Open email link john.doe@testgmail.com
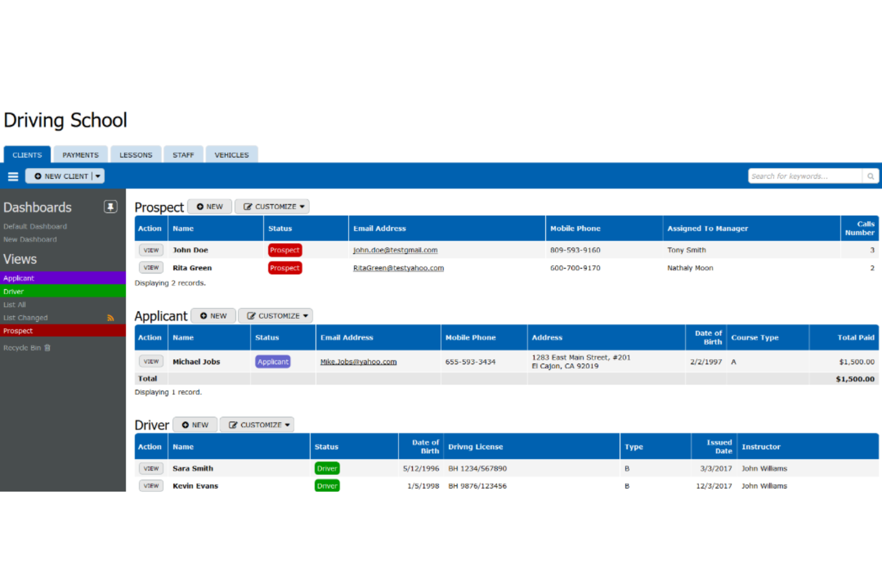 pyautogui.click(x=395, y=250)
